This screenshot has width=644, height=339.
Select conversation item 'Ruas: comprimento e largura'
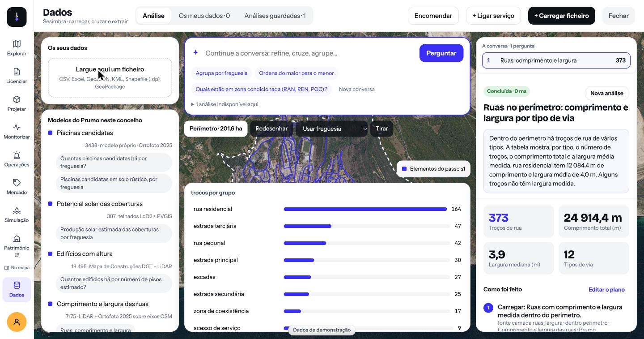[x=556, y=60]
